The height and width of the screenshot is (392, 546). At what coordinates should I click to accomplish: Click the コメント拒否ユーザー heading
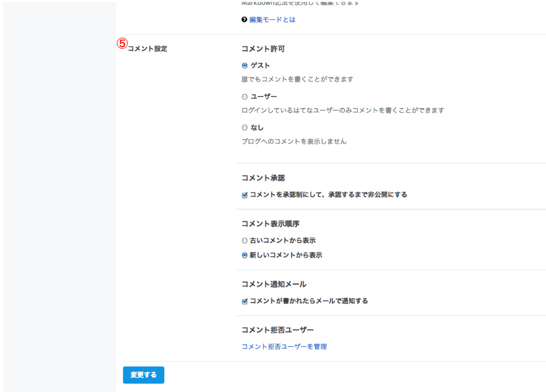[277, 330]
